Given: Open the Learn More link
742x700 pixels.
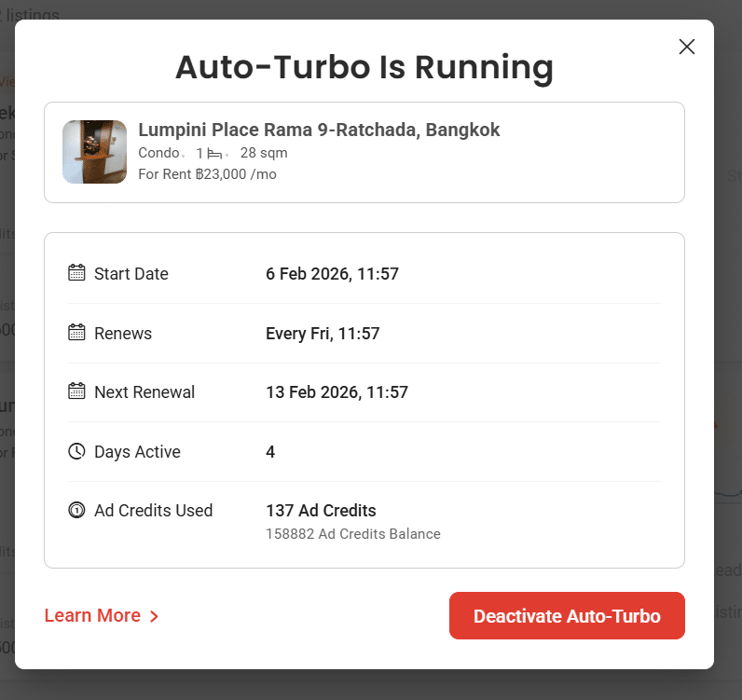Looking at the screenshot, I should (x=92, y=616).
